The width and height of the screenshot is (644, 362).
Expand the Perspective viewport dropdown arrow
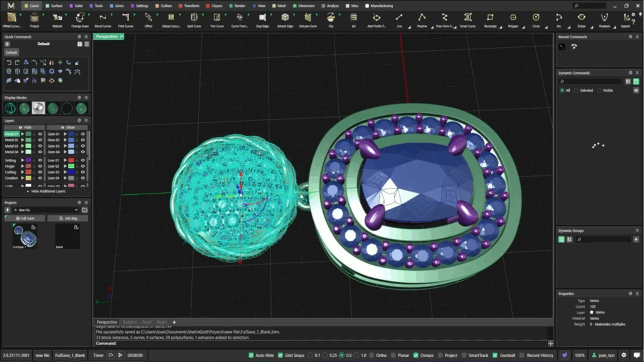(122, 37)
